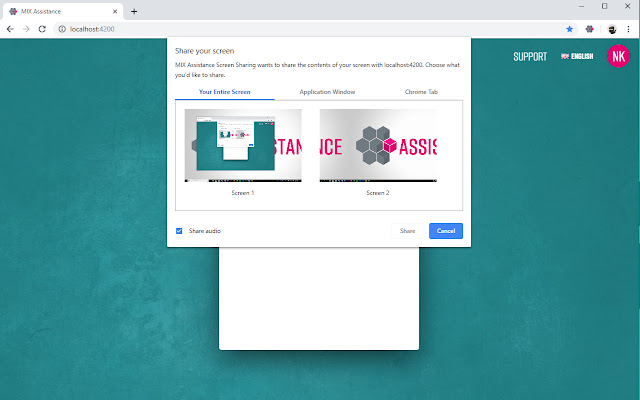View site information icon in address bar

point(62,29)
